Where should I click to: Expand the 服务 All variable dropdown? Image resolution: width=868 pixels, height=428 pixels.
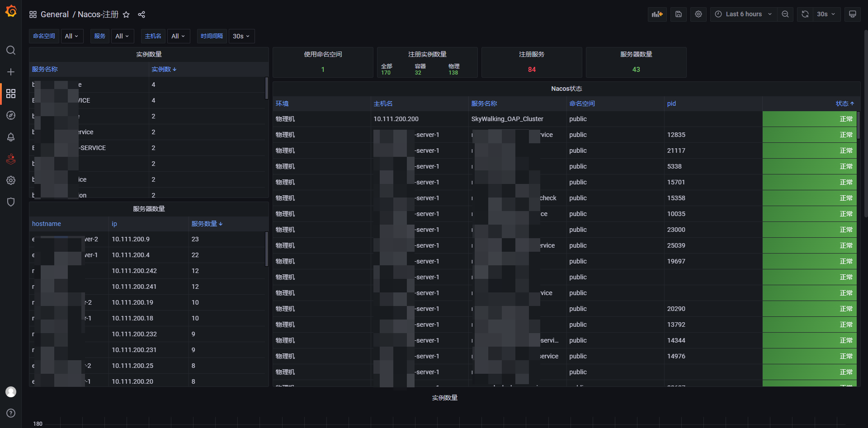(123, 36)
